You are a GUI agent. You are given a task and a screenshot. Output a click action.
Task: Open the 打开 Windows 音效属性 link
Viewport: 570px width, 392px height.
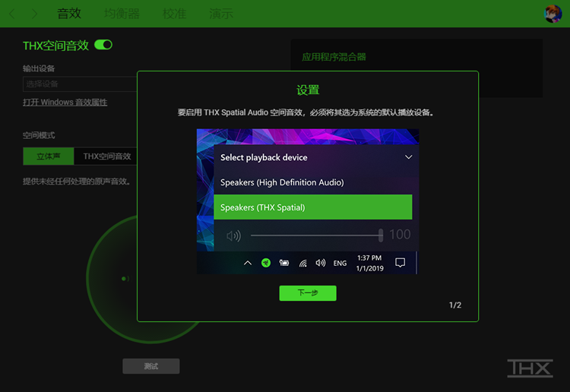pyautogui.click(x=65, y=103)
